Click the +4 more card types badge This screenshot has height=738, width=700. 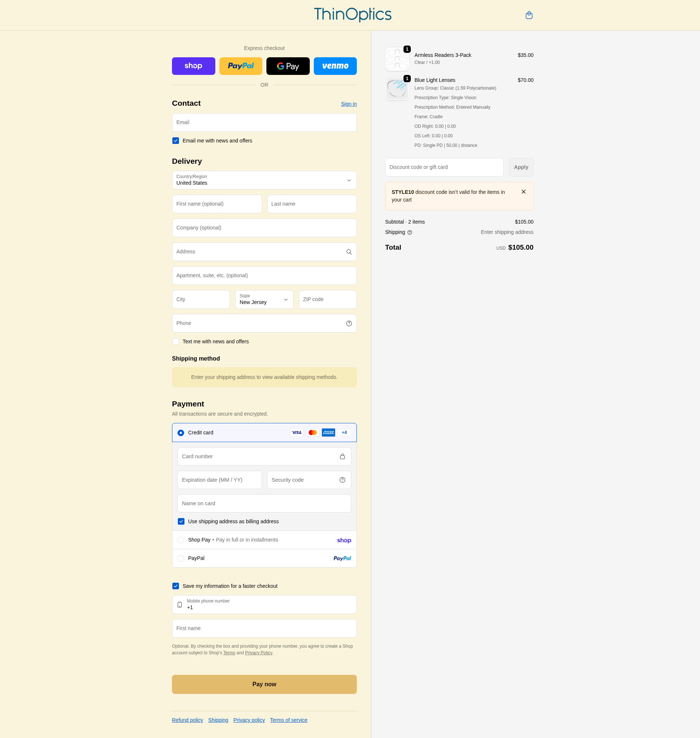344,433
